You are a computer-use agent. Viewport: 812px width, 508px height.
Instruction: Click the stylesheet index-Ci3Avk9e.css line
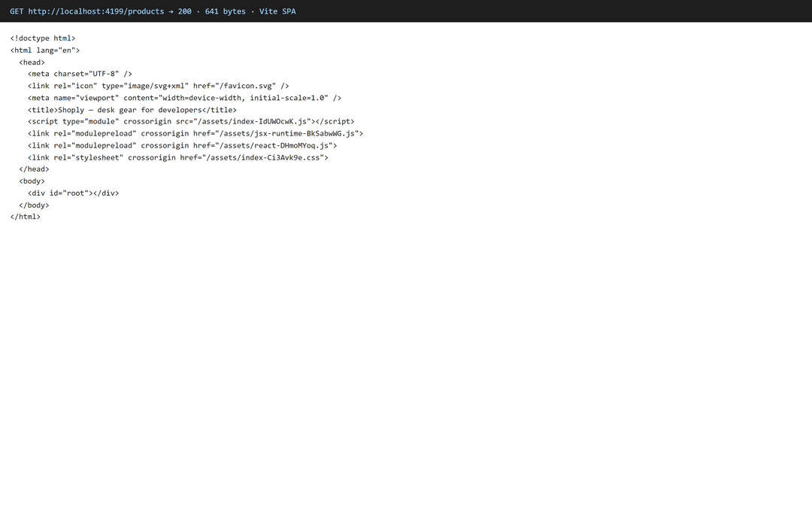[178, 157]
